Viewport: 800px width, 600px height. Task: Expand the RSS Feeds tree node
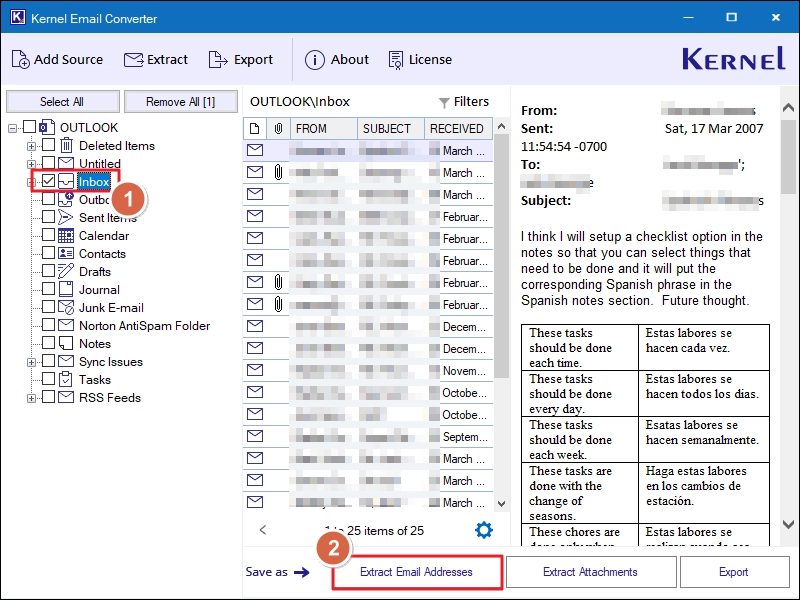pos(31,398)
